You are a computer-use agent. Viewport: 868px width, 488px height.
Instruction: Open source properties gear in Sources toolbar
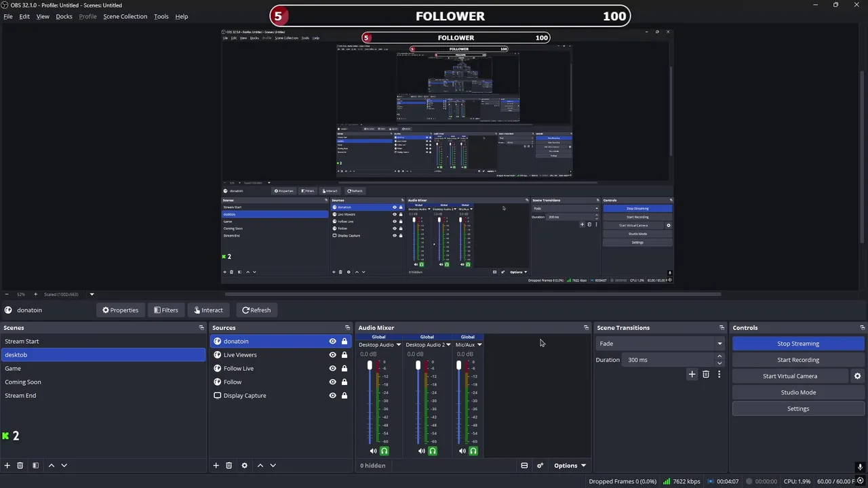click(x=244, y=466)
